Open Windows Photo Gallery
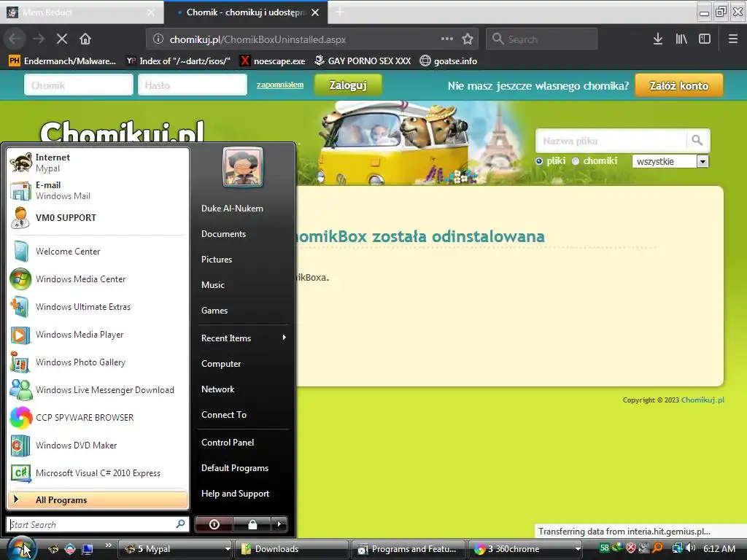 [x=98, y=362]
